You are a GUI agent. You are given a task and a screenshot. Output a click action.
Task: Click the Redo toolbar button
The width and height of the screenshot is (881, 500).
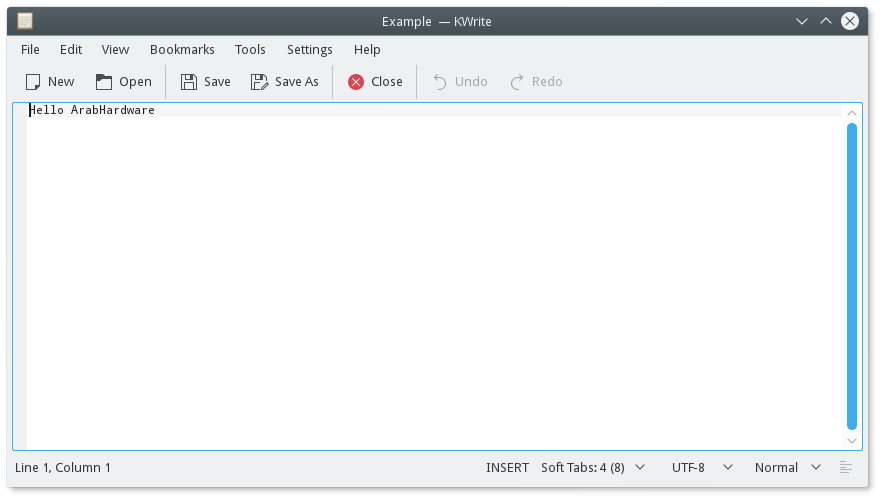click(537, 82)
